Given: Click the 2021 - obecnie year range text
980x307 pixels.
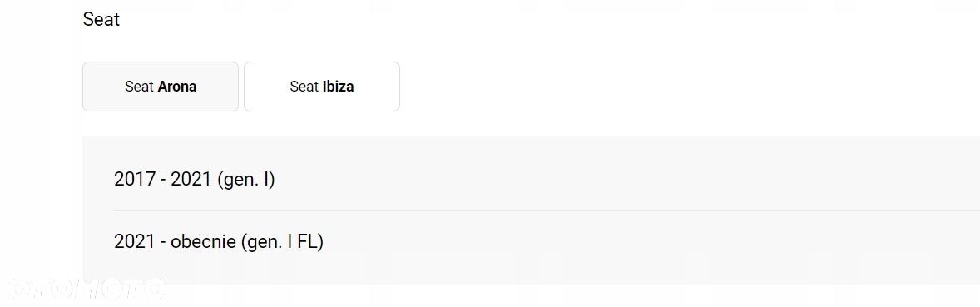Looking at the screenshot, I should click(175, 241).
